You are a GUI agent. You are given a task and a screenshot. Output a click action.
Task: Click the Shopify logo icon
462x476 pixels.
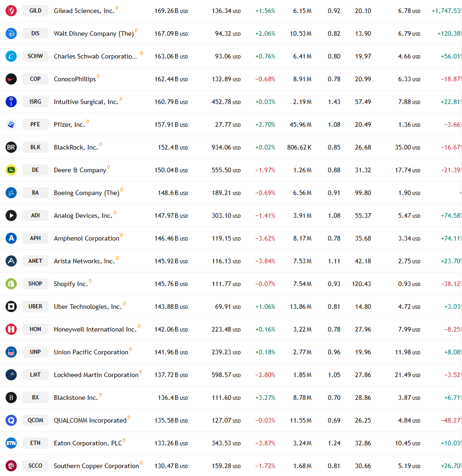[x=11, y=284]
